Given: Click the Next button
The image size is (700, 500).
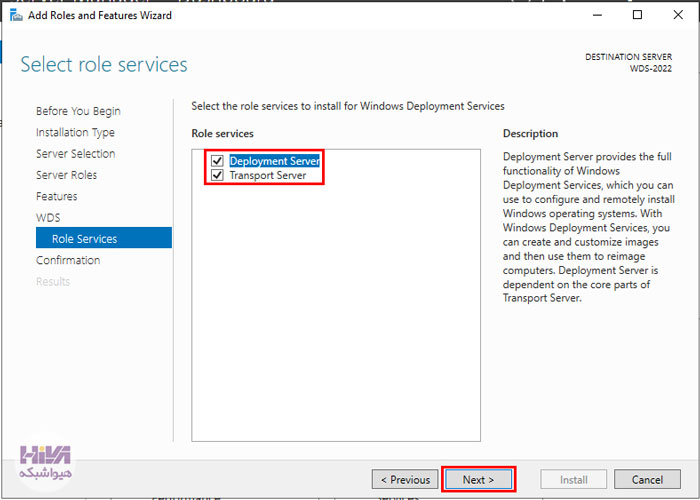Looking at the screenshot, I should 478,479.
